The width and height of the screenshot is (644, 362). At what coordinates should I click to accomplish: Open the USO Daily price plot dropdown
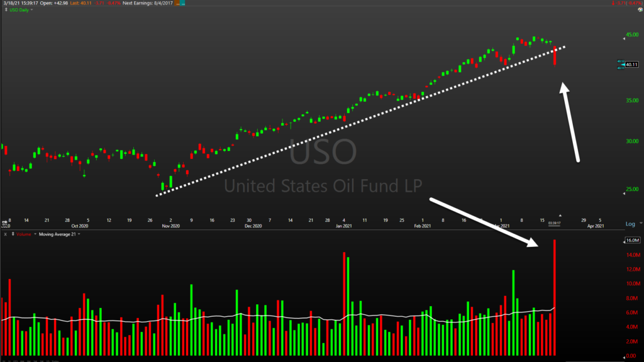click(x=31, y=10)
